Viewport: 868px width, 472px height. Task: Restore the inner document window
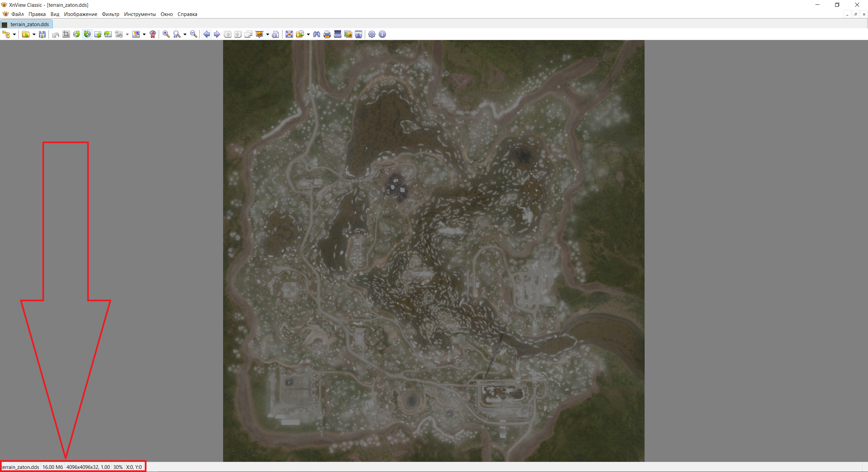point(856,14)
